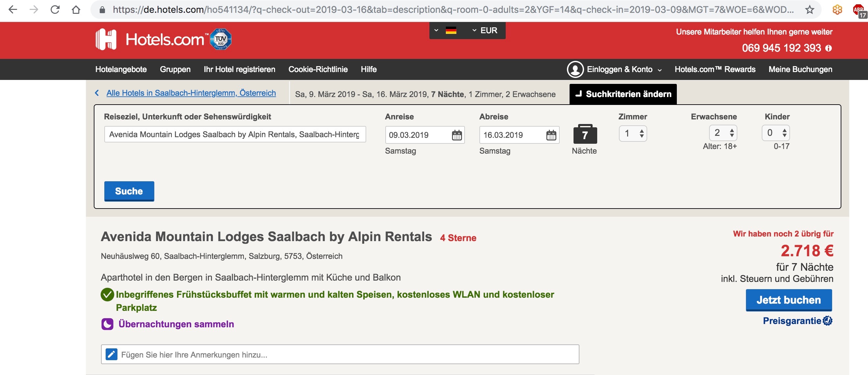Click Suchkriterien ändern tab
Viewport: 868px width, 375px height.
pyautogui.click(x=623, y=94)
